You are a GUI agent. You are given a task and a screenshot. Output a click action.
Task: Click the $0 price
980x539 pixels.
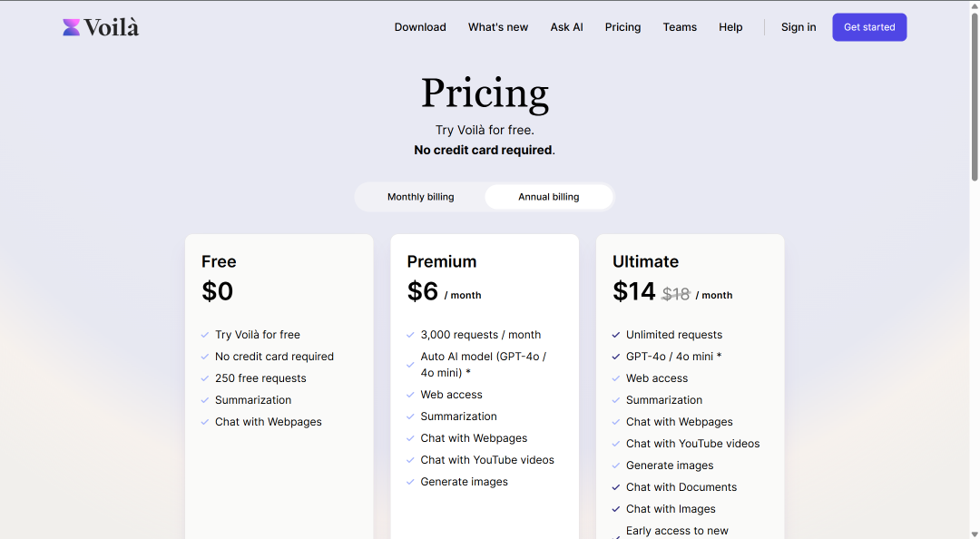click(218, 291)
